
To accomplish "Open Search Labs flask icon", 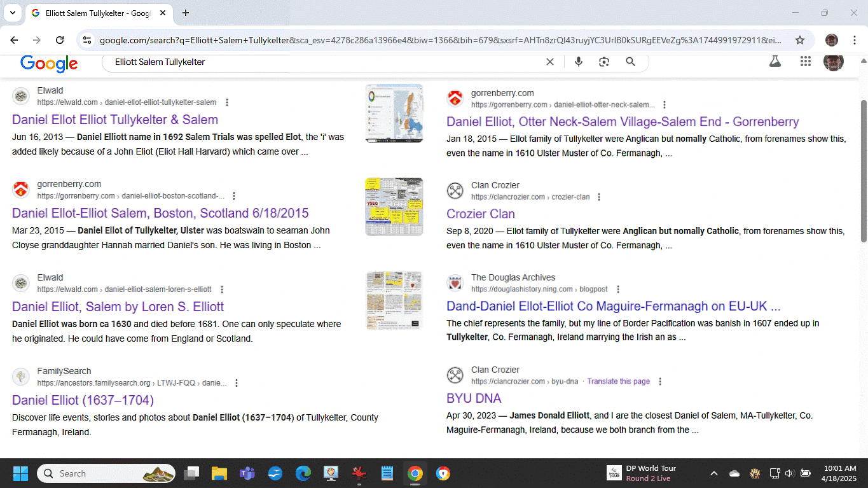I will 775,61.
